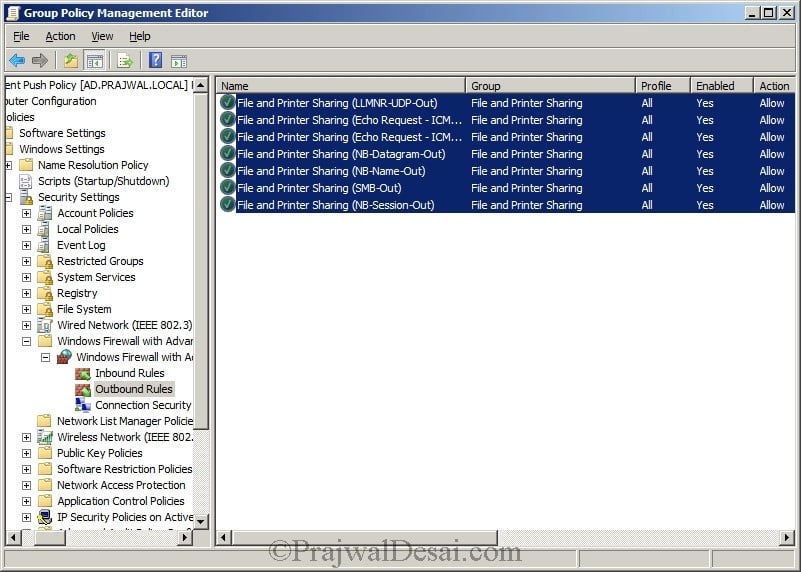
Task: Click green check icon of NB-Name-Out rule
Action: point(227,171)
